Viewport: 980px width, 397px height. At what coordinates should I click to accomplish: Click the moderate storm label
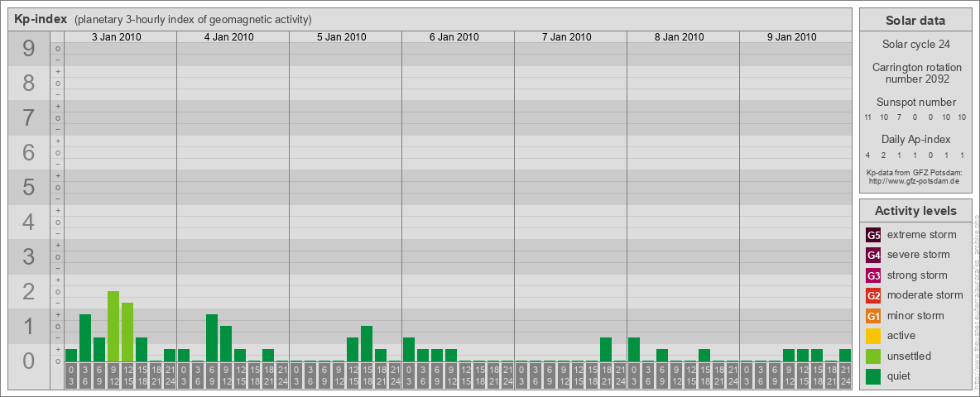point(925,295)
